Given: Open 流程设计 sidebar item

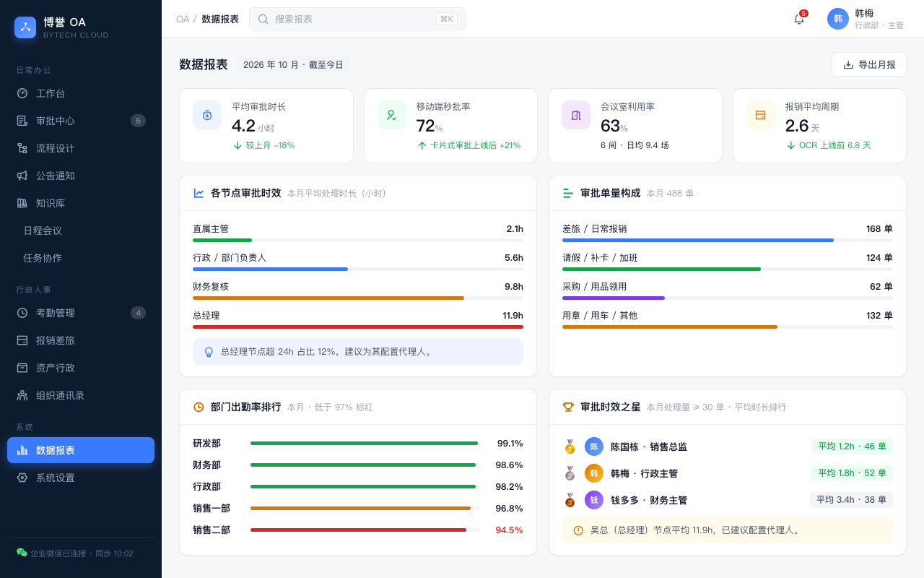Looking at the screenshot, I should 81,148.
